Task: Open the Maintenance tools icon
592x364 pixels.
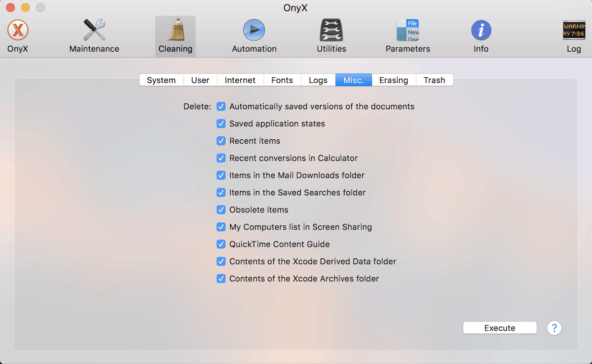Action: [x=94, y=31]
